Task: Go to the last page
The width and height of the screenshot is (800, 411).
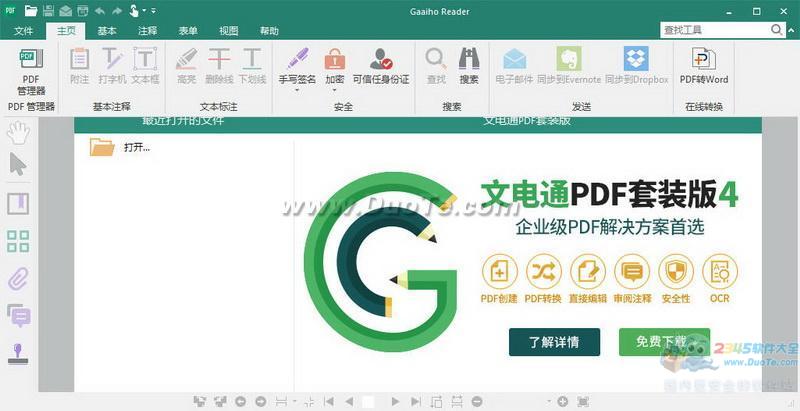Action: point(416,402)
